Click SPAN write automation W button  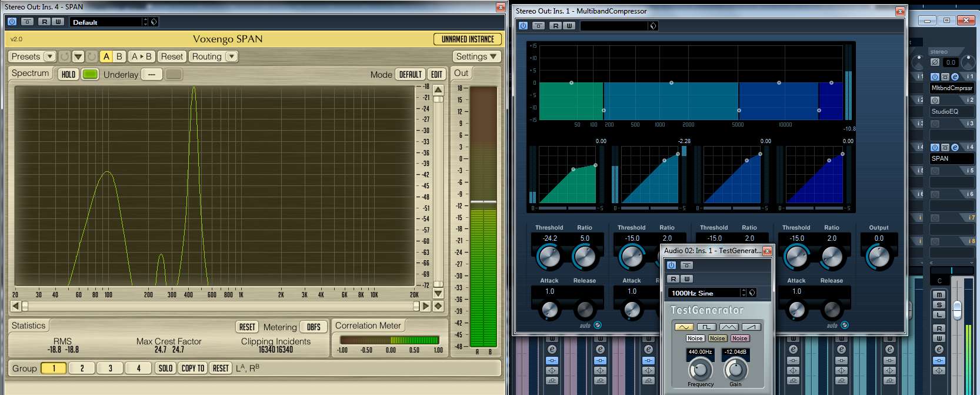point(58,22)
